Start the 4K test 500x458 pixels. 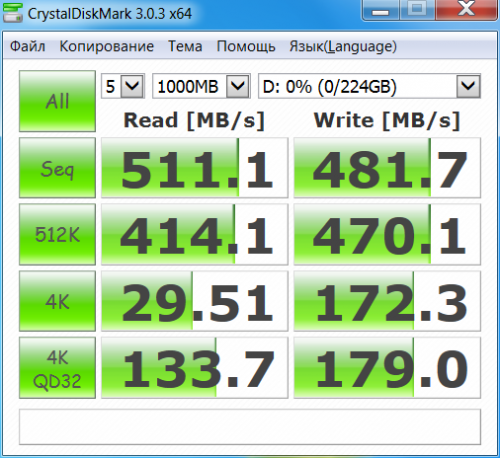tap(57, 301)
